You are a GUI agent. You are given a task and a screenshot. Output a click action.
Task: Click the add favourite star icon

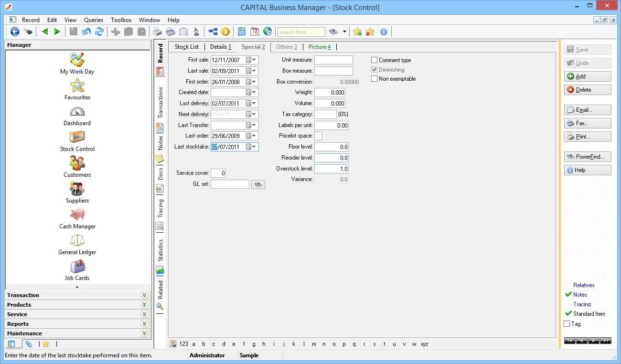click(x=357, y=32)
